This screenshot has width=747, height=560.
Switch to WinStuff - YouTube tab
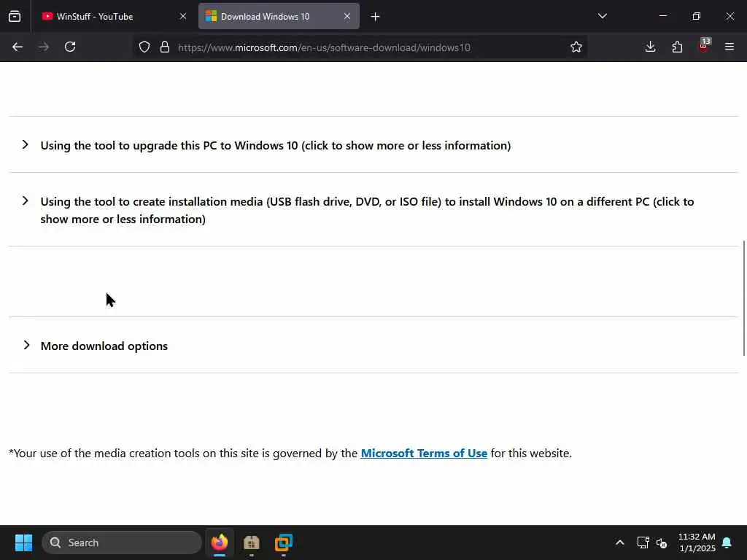pos(111,16)
